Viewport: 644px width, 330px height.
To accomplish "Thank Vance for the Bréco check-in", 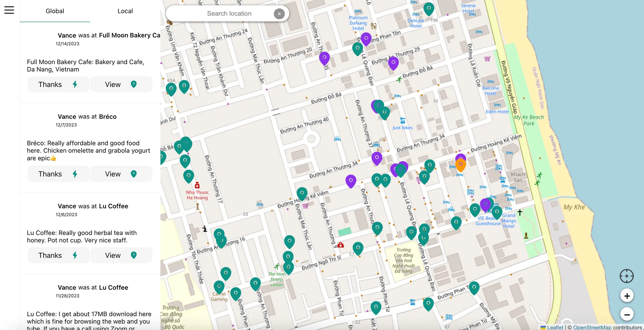I will coord(58,174).
